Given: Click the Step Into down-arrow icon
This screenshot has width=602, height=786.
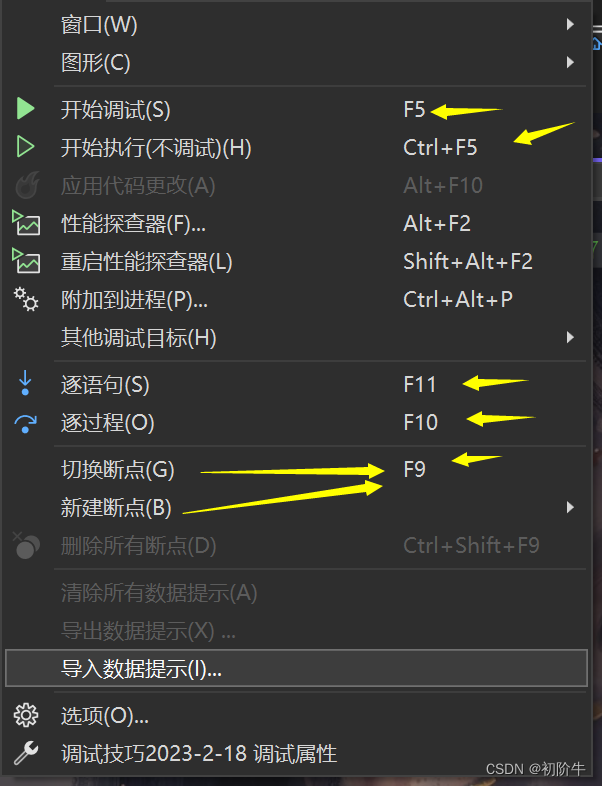Looking at the screenshot, I should click(26, 383).
